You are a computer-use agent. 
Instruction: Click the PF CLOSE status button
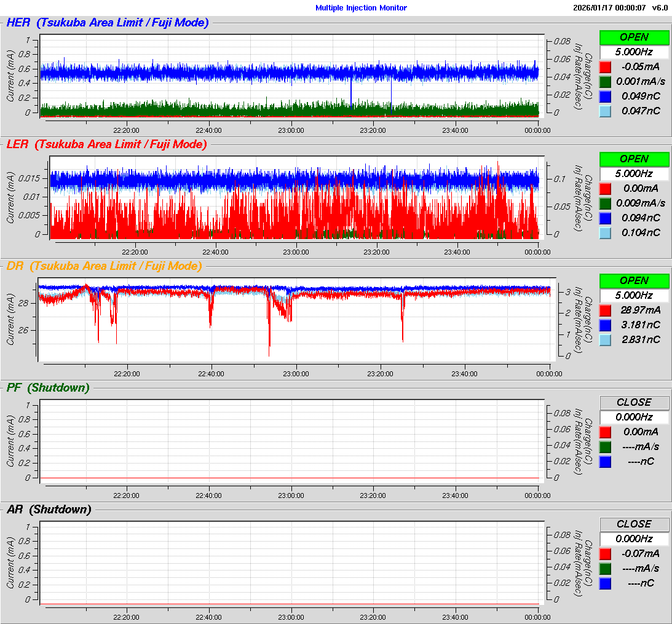click(x=634, y=402)
